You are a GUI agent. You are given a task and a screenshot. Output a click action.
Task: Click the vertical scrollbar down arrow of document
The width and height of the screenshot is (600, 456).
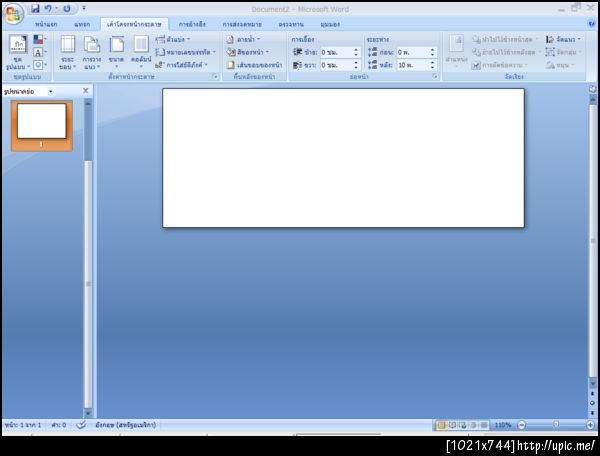click(x=592, y=384)
